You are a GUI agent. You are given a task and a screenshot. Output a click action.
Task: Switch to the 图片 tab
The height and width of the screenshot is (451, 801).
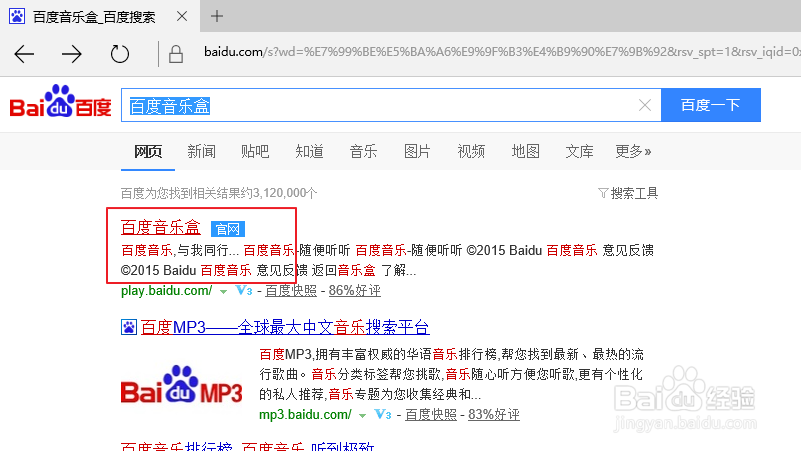point(417,151)
